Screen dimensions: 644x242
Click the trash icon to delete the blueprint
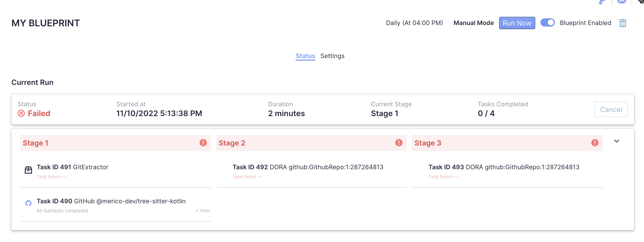click(x=623, y=23)
